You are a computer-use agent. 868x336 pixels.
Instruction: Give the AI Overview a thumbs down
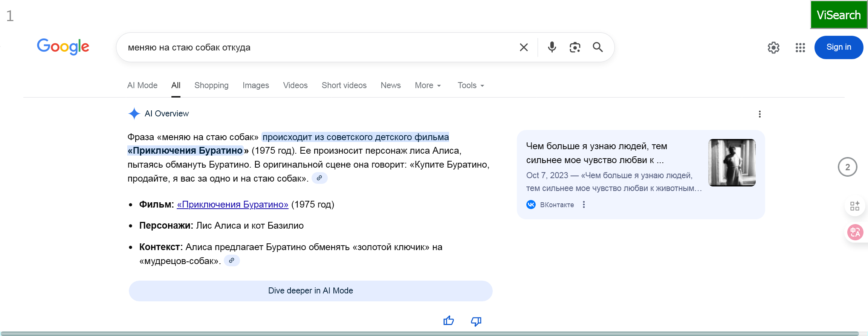[x=476, y=321]
